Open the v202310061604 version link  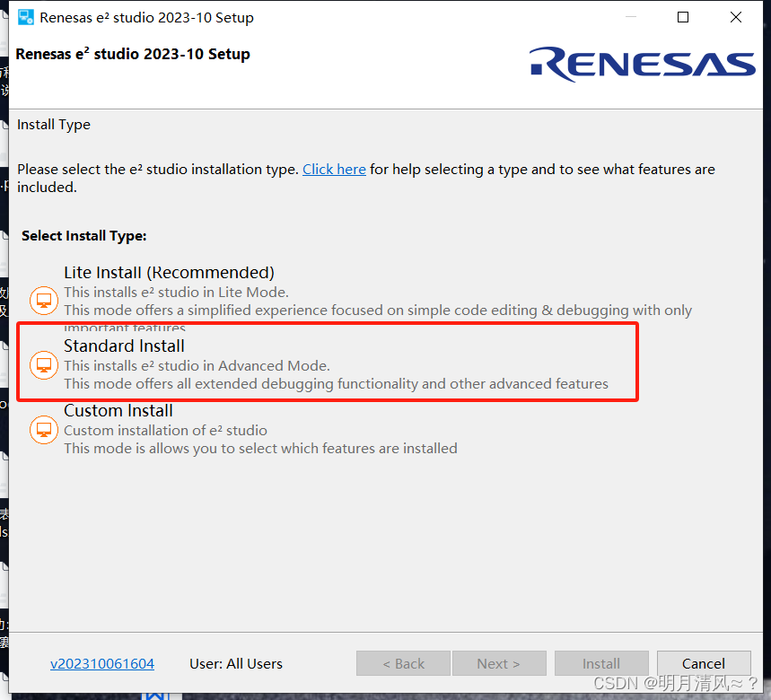tap(102, 663)
